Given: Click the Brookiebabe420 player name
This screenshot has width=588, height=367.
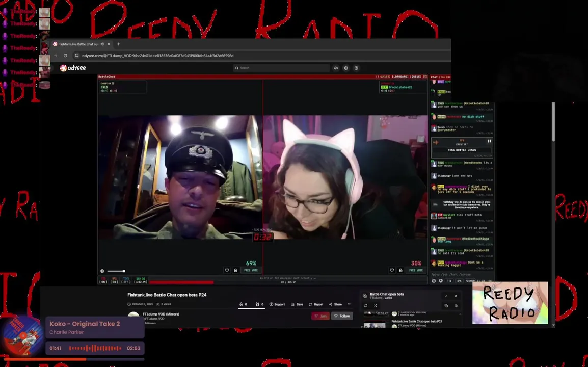Looking at the screenshot, I should 400,87.
